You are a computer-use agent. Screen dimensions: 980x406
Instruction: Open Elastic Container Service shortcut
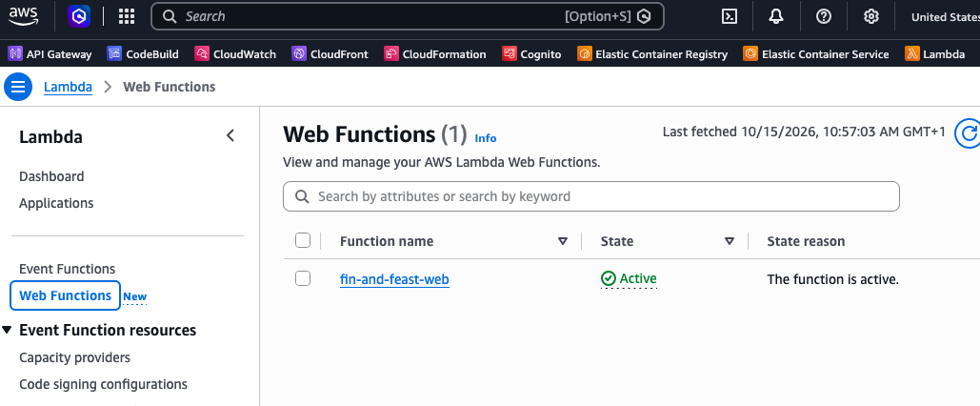click(x=816, y=53)
